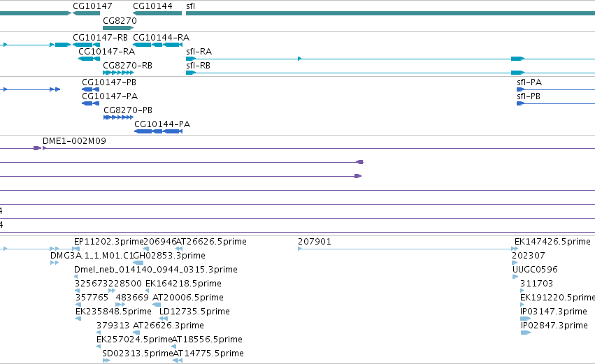Select the CG10147-PB protein label
This screenshot has width=595, height=364.
109,82
